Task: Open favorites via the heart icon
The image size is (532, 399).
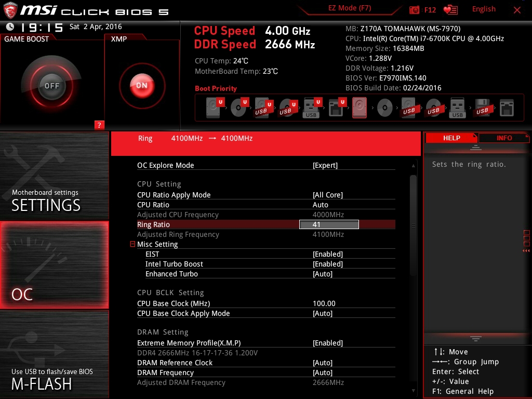Action: pos(450,10)
